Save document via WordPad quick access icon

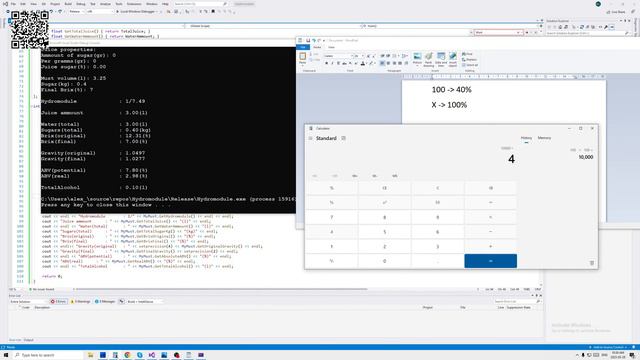click(x=308, y=40)
